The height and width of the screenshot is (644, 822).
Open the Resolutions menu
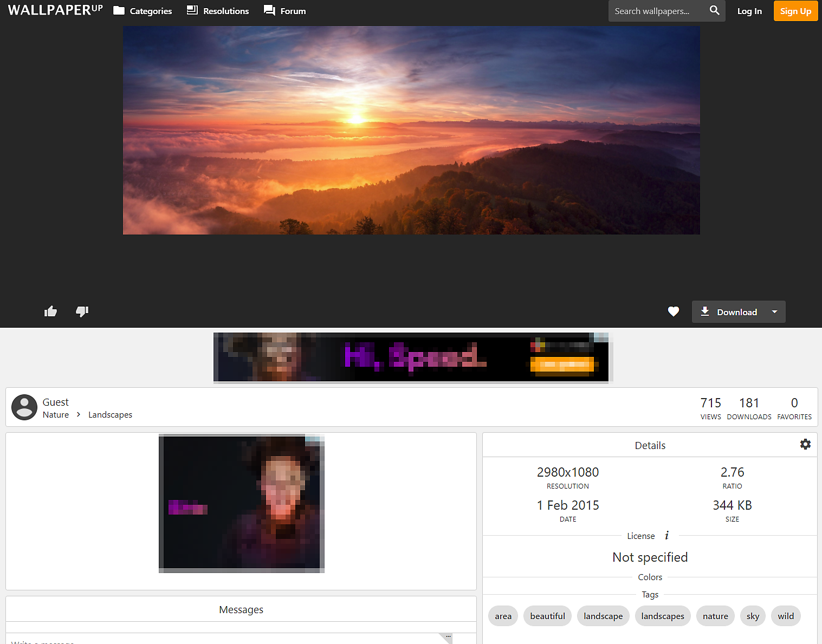pyautogui.click(x=218, y=11)
